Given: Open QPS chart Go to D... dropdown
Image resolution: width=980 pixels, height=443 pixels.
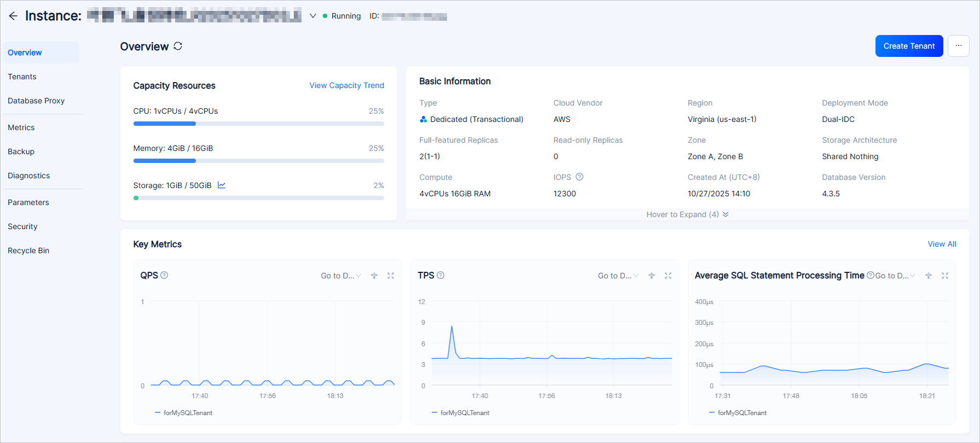Looking at the screenshot, I should pos(341,276).
